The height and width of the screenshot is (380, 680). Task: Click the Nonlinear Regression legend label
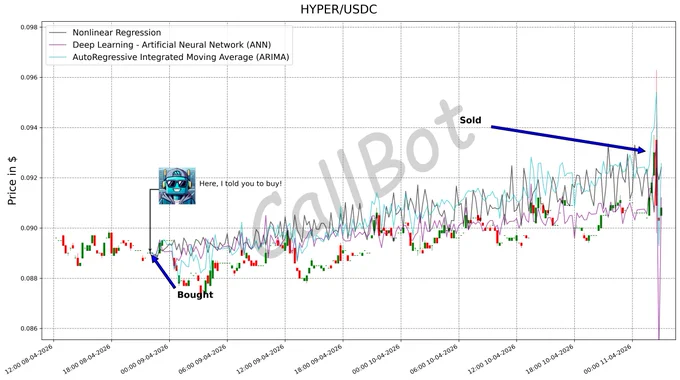117,33
